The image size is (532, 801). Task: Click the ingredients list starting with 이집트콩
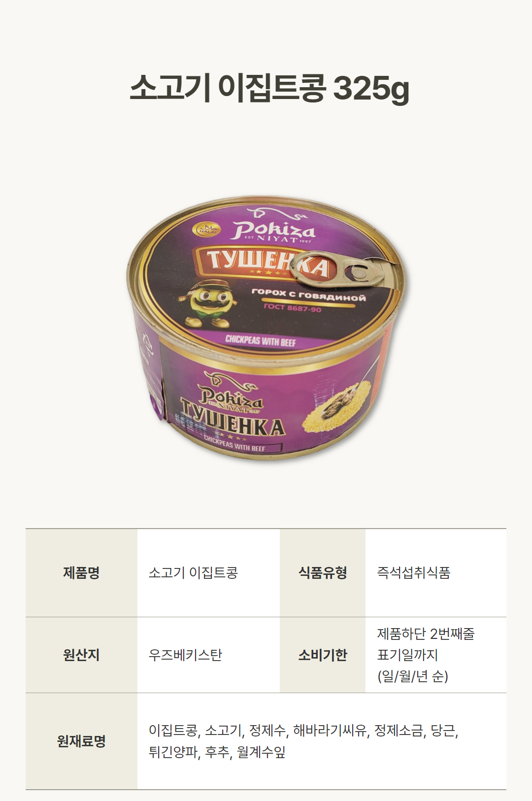pyautogui.click(x=303, y=741)
